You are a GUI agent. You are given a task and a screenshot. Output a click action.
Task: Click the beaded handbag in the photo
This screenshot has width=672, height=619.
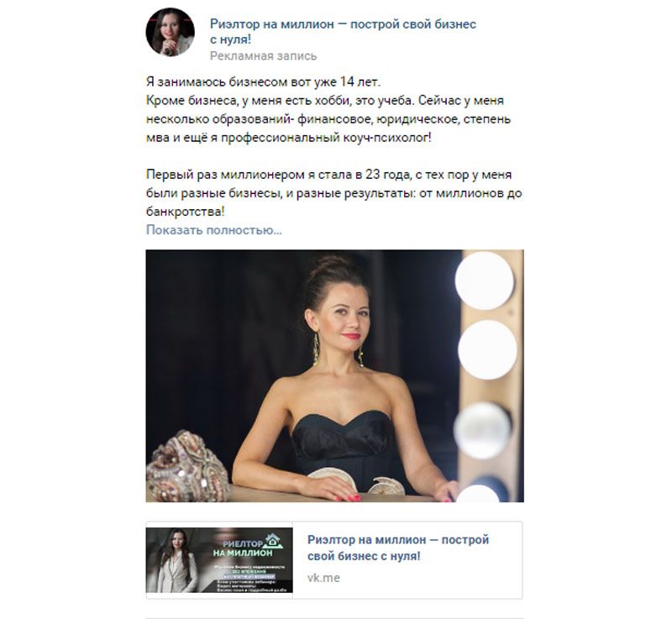pos(186,466)
